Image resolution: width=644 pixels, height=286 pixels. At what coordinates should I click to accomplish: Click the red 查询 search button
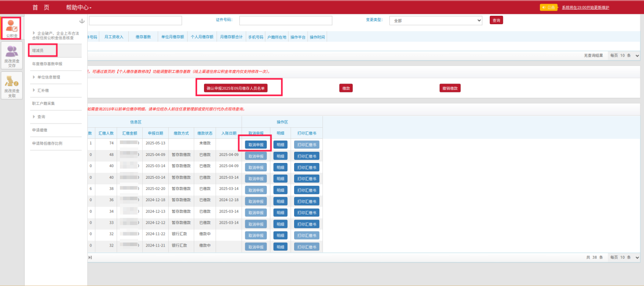pyautogui.click(x=496, y=20)
